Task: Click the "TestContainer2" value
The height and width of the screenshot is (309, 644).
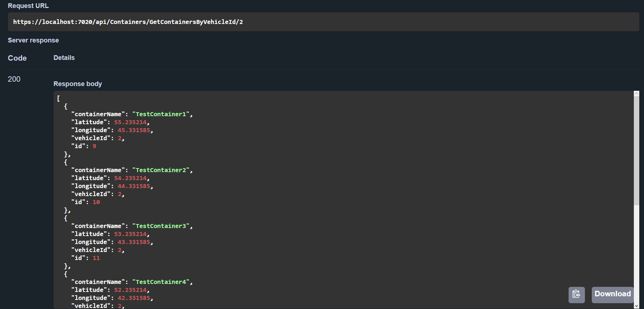Action: click(x=161, y=170)
